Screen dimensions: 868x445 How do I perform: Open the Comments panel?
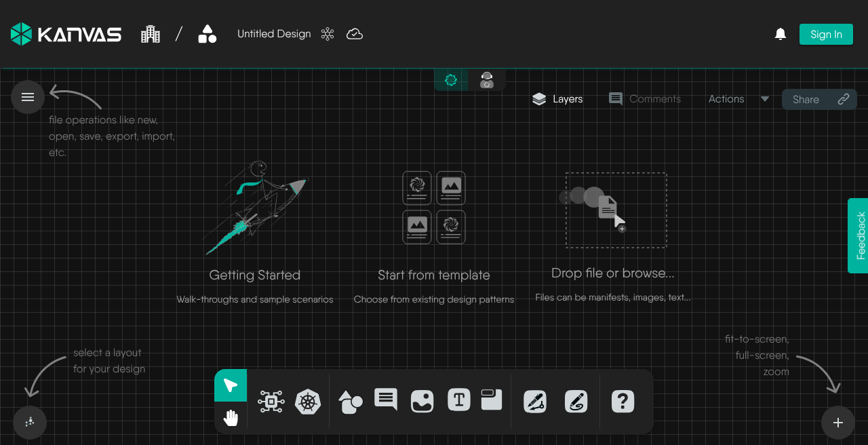644,99
